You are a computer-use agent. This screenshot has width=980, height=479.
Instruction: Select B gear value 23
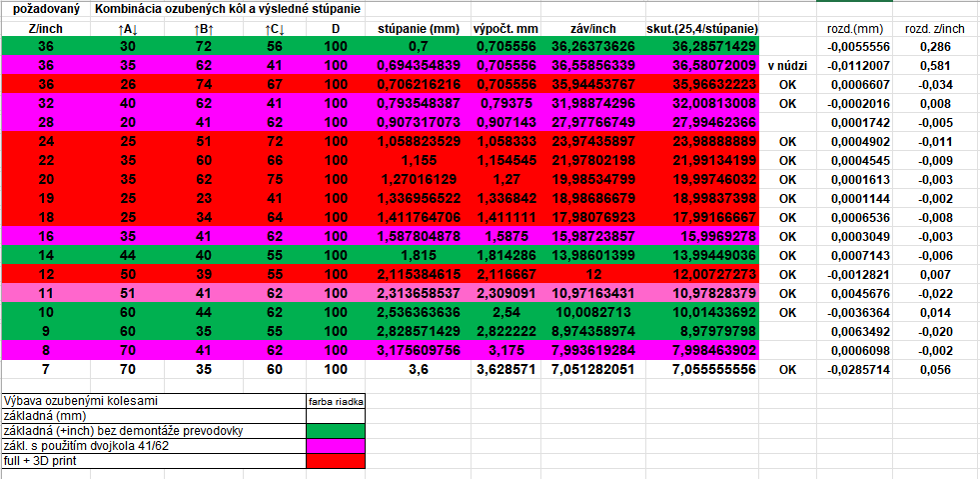click(204, 198)
